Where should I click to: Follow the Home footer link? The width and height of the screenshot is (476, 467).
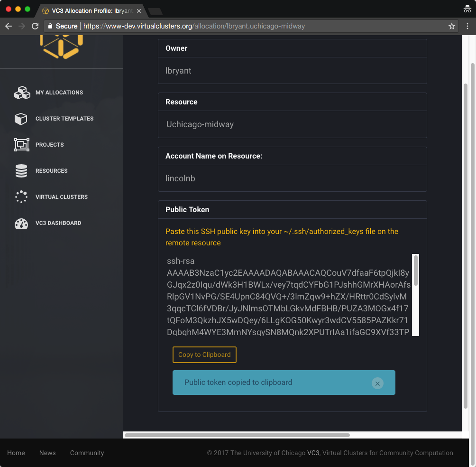click(x=16, y=453)
